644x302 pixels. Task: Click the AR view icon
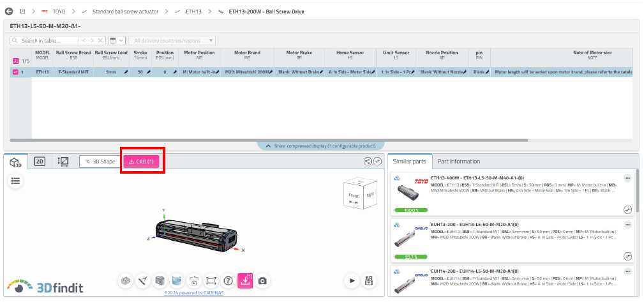pos(369,280)
